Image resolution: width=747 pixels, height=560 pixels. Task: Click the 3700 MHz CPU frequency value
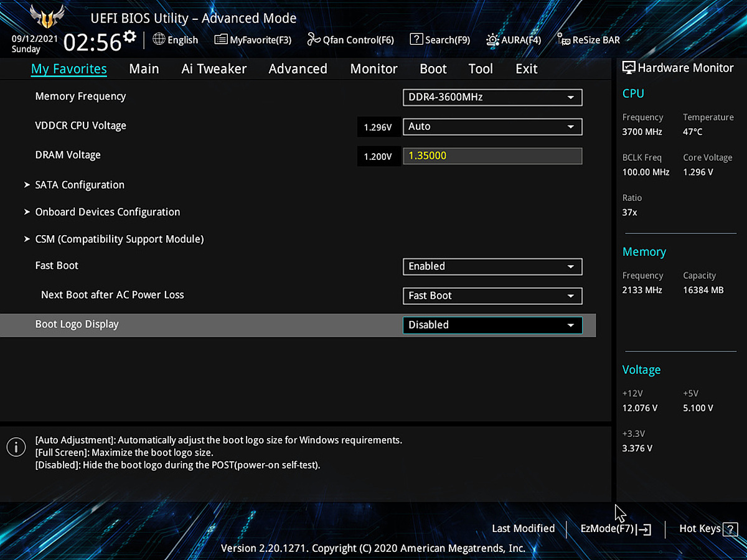(642, 132)
